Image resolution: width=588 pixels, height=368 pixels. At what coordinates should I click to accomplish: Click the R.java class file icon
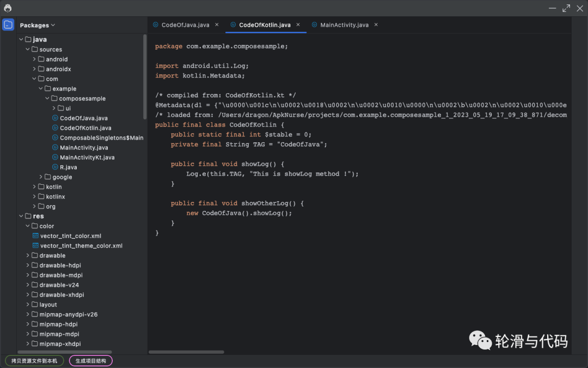(x=55, y=167)
